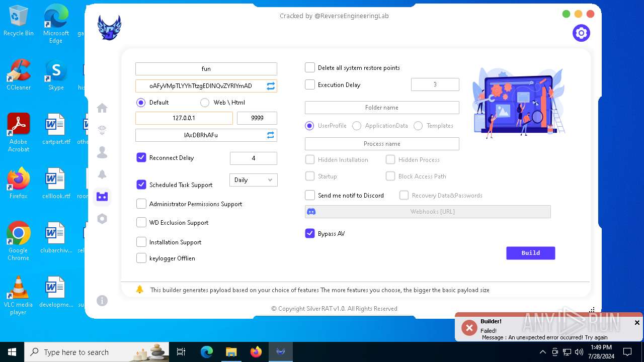Open cartpart.rtf desktop file
The height and width of the screenshot is (362, 644).
tap(56, 129)
